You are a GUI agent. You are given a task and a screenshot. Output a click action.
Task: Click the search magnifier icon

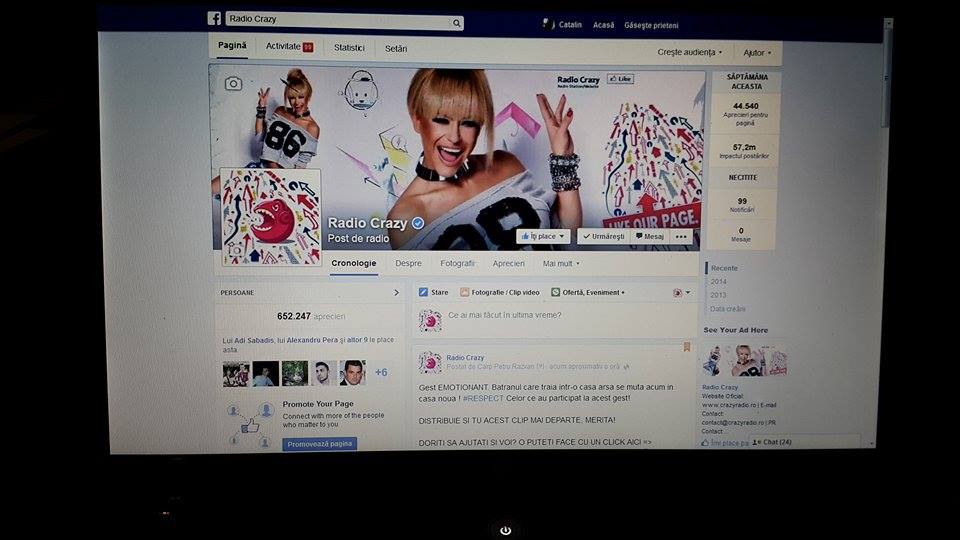tap(456, 22)
